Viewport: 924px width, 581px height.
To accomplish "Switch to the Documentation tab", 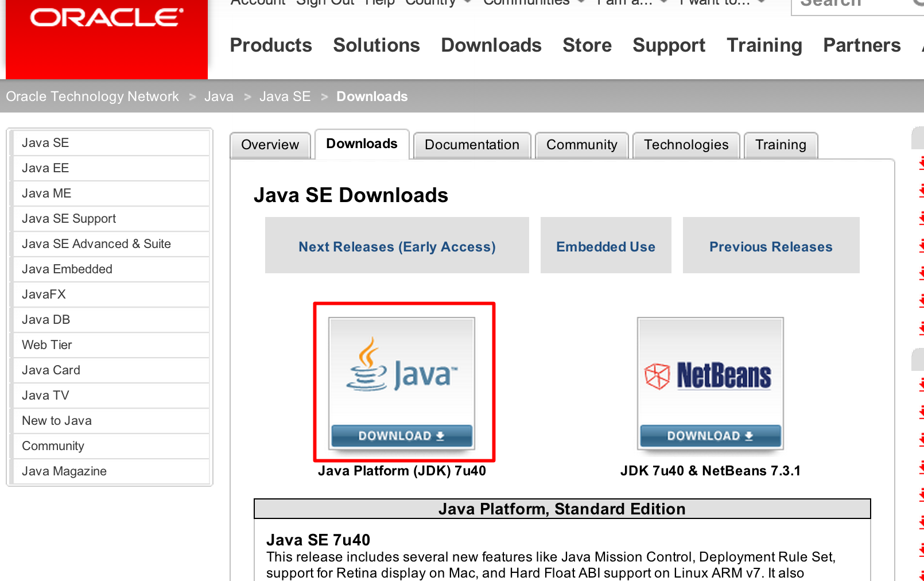I will [472, 145].
